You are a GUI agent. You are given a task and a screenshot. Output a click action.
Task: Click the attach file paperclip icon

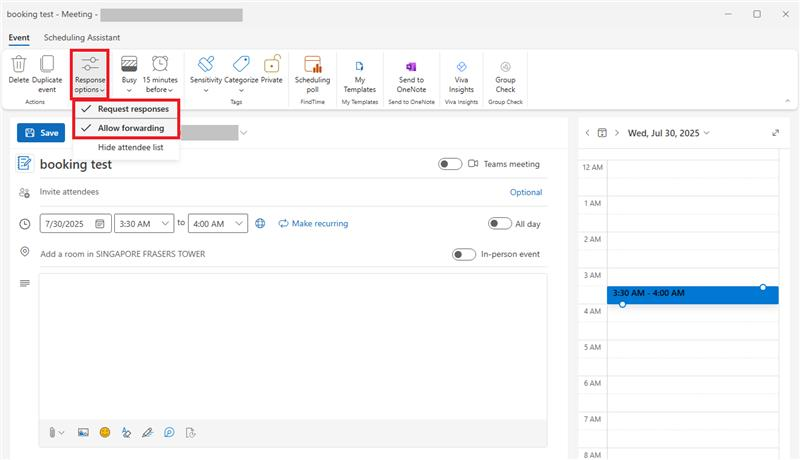point(52,432)
